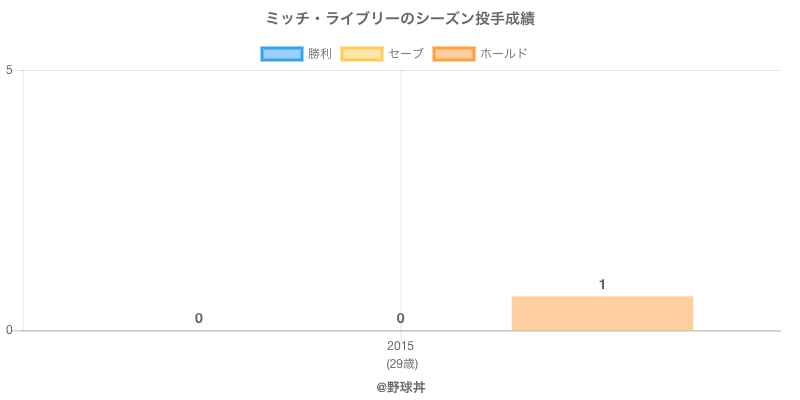Toggle the ホールド series via its legend label
This screenshot has width=800, height=400.
click(x=503, y=54)
